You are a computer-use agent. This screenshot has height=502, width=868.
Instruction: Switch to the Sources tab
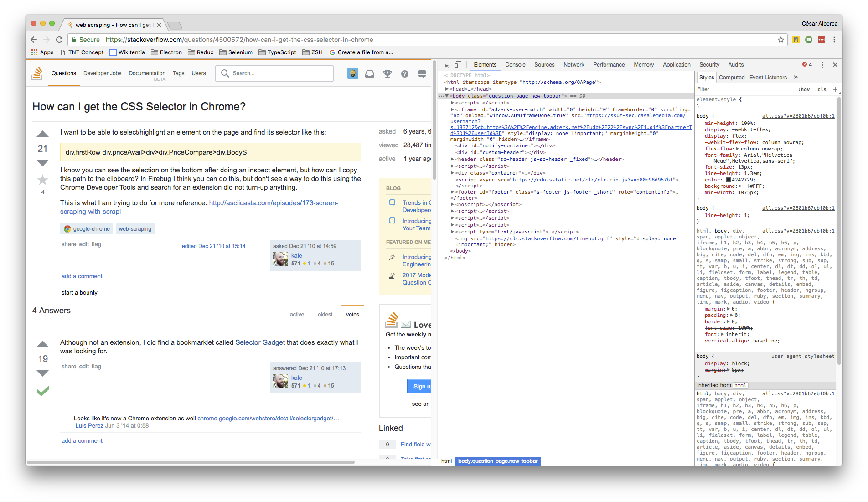point(544,65)
